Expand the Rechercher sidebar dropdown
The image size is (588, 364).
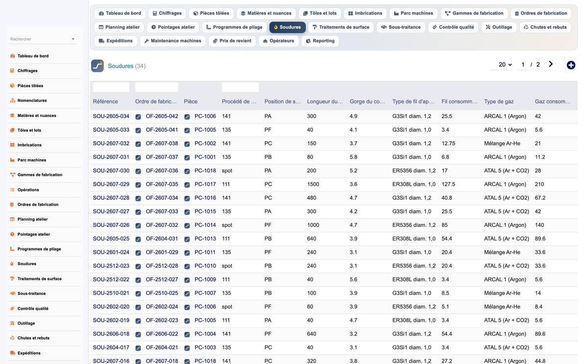tap(73, 39)
